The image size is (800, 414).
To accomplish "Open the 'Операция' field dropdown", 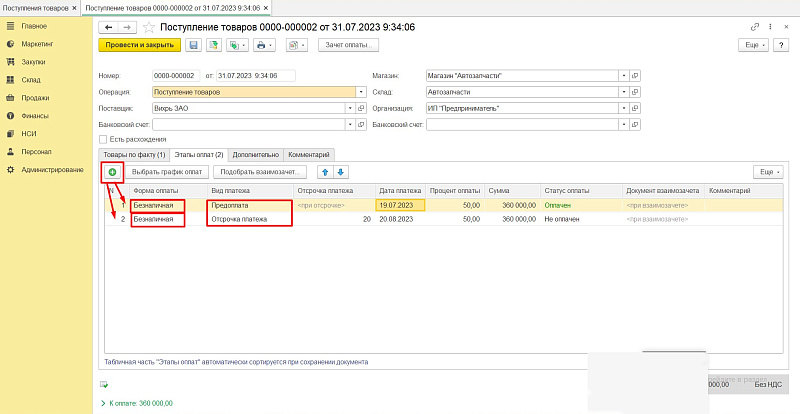I will 361,92.
